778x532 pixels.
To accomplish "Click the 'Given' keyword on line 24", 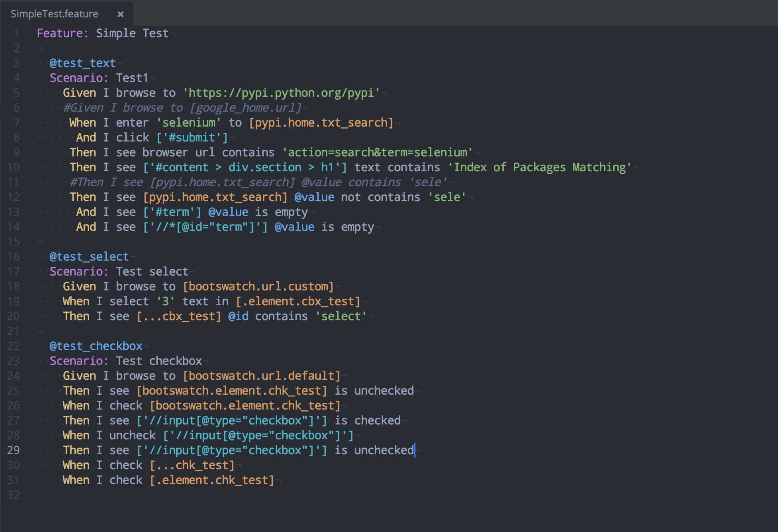I will tap(79, 376).
